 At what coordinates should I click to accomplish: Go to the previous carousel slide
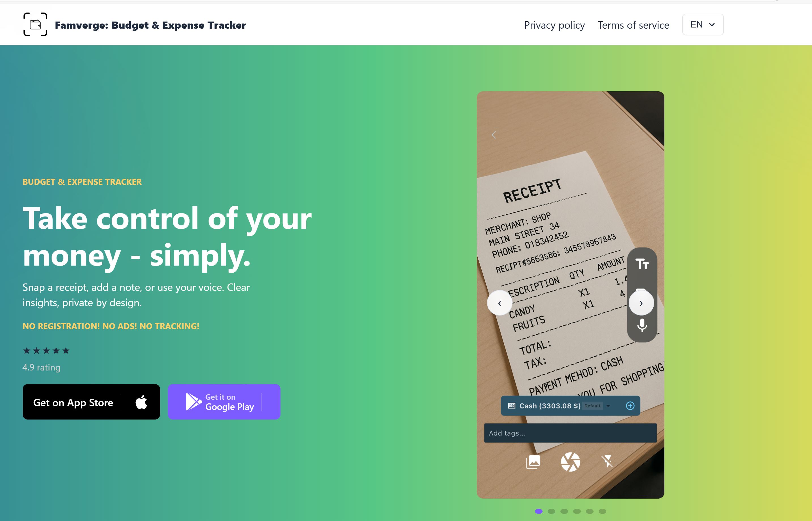[500, 303]
